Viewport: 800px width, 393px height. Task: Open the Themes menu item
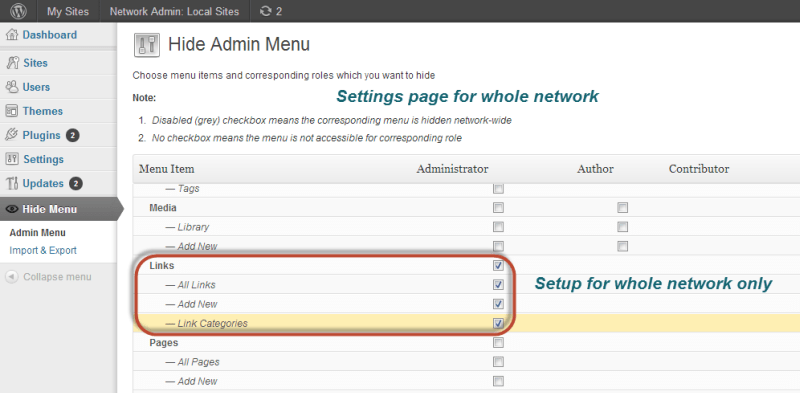click(x=43, y=111)
